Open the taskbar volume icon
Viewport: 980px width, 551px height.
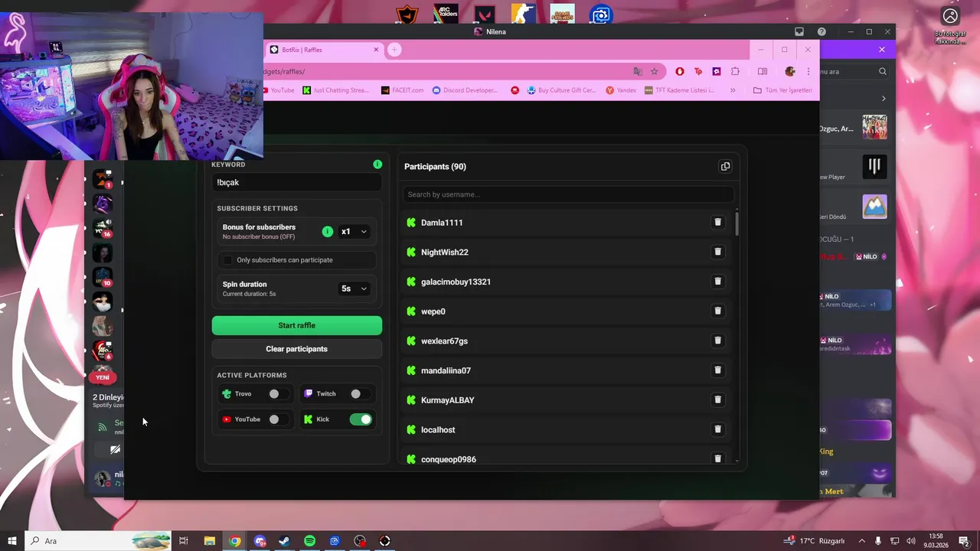[x=910, y=541]
